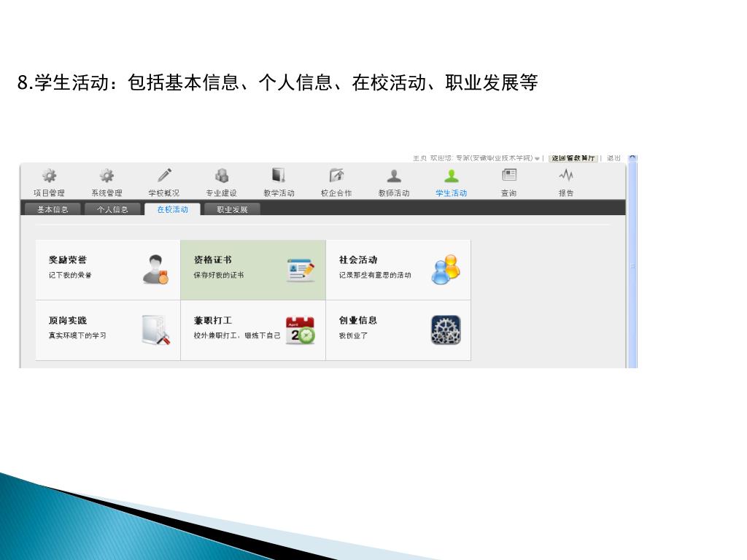Switch to the 职业发展 tab
This screenshot has height=560, width=747.
(232, 209)
